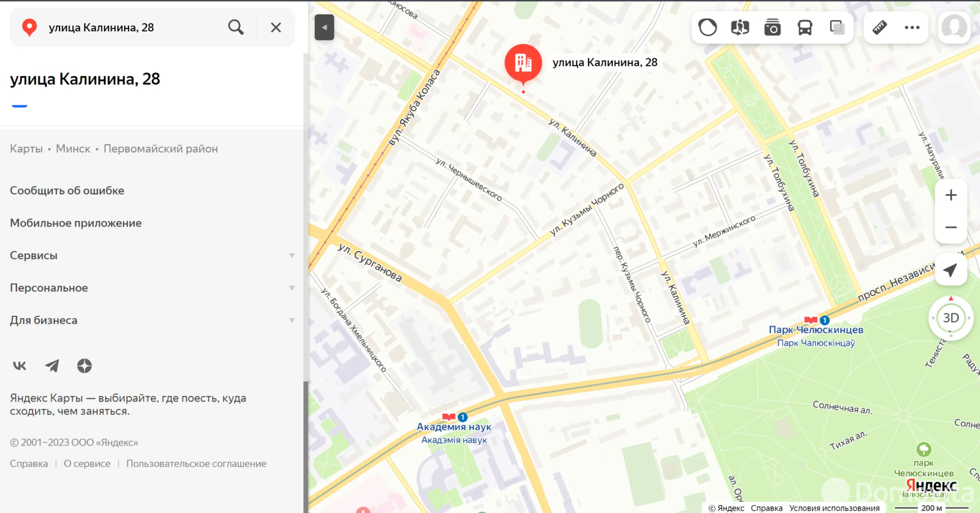Open the О сервисе link
The width and height of the screenshot is (980, 513).
point(87,463)
